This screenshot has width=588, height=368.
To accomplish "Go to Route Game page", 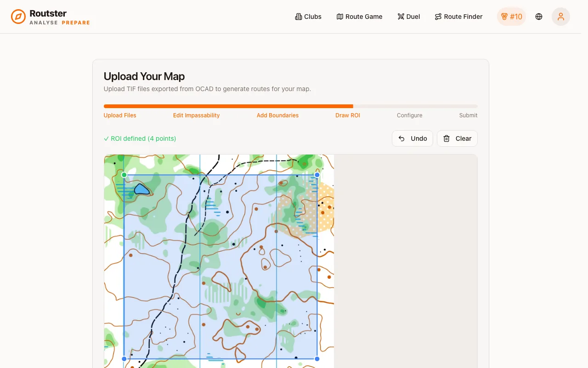I will click(359, 17).
